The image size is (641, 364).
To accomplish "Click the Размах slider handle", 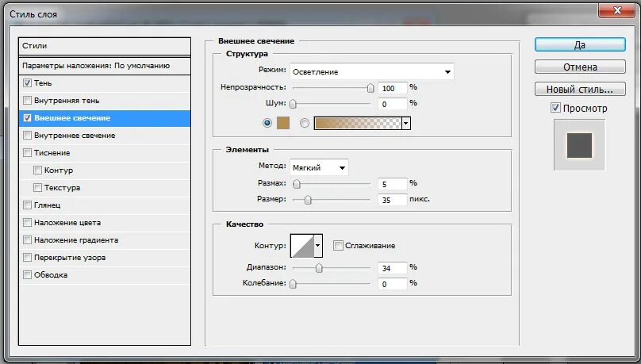I will coord(297,184).
